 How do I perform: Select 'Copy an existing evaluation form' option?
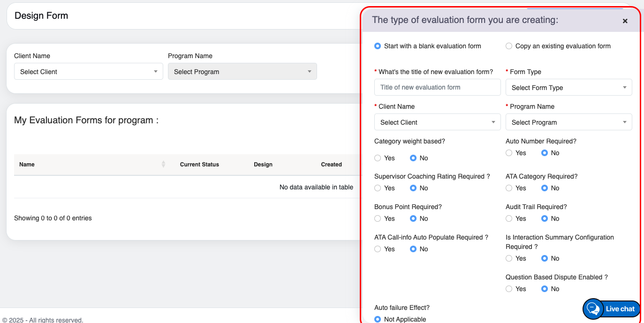point(509,46)
